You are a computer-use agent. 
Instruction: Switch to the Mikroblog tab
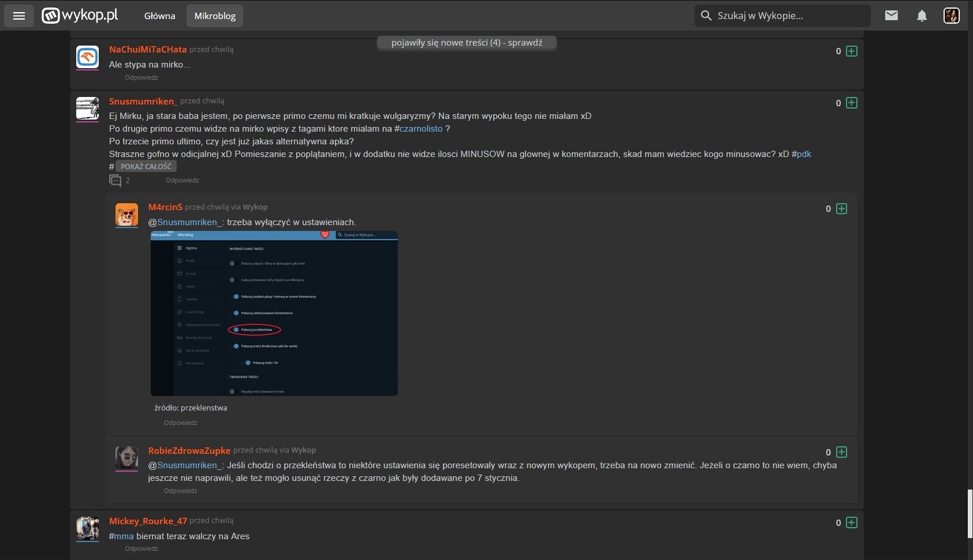(215, 16)
